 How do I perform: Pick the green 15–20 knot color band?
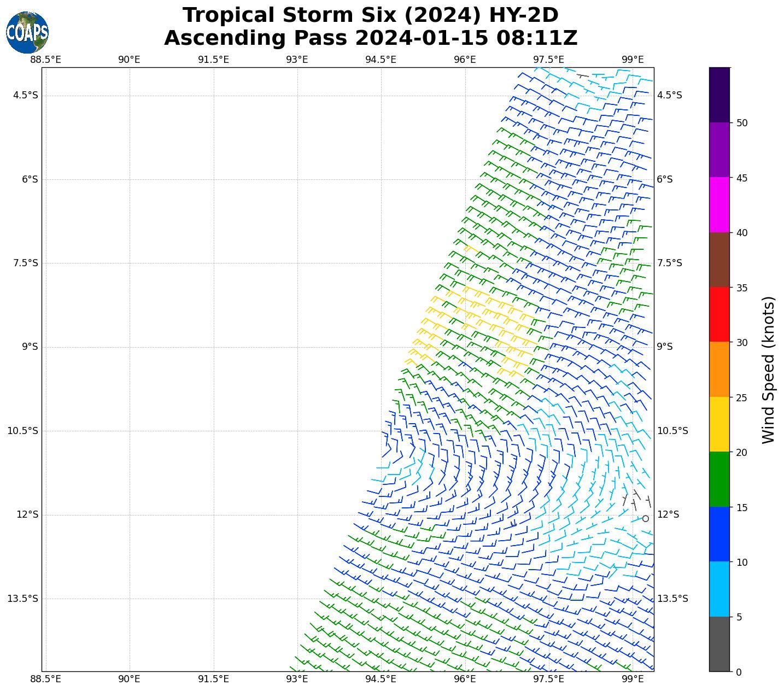coord(719,479)
